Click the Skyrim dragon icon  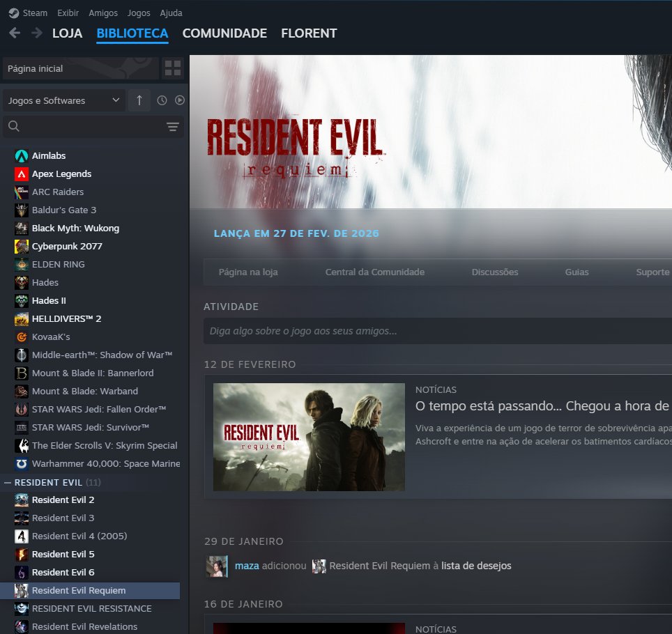[22, 445]
